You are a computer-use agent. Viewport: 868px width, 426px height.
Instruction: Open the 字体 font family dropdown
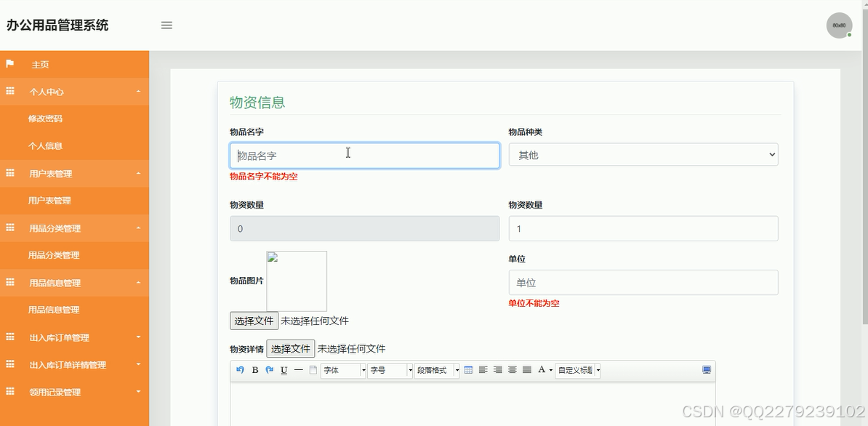pos(342,370)
